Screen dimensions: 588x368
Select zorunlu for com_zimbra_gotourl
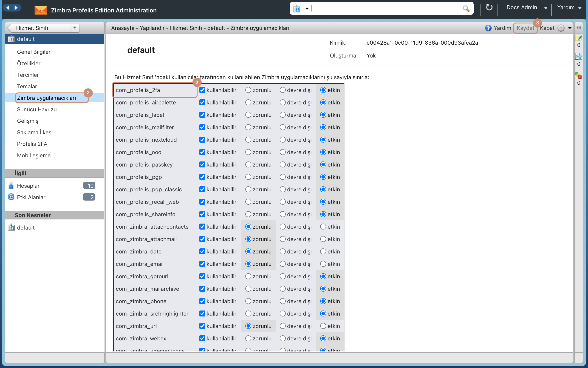(248, 276)
